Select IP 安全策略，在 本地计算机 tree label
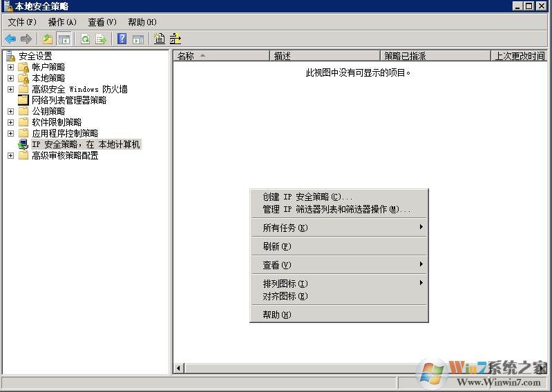This screenshot has height=392, width=552. tap(86, 144)
